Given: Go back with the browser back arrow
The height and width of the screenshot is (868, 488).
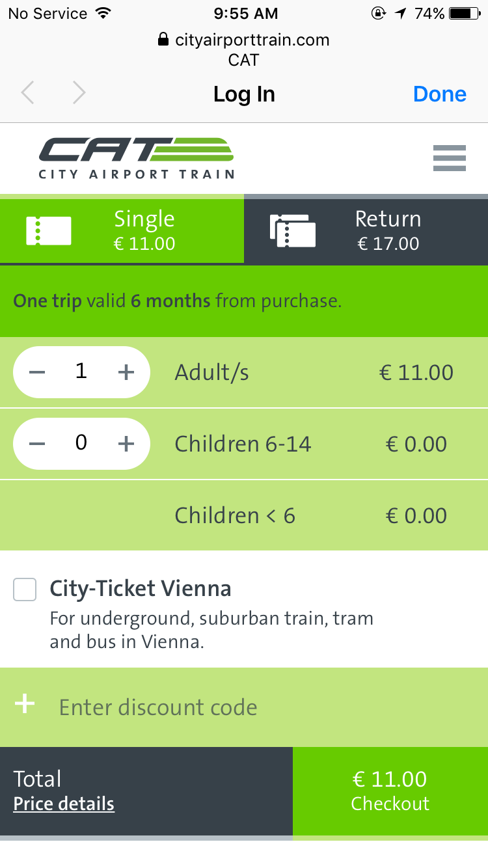Looking at the screenshot, I should pyautogui.click(x=27, y=94).
